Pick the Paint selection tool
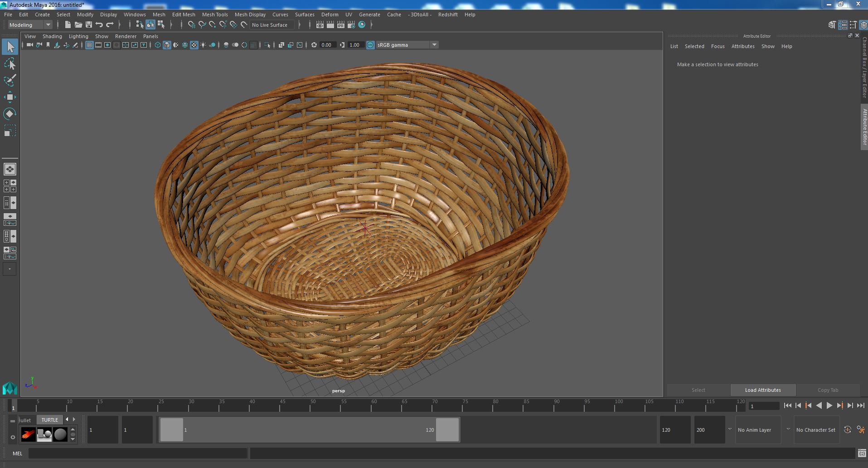This screenshot has height=468, width=868. tap(10, 80)
